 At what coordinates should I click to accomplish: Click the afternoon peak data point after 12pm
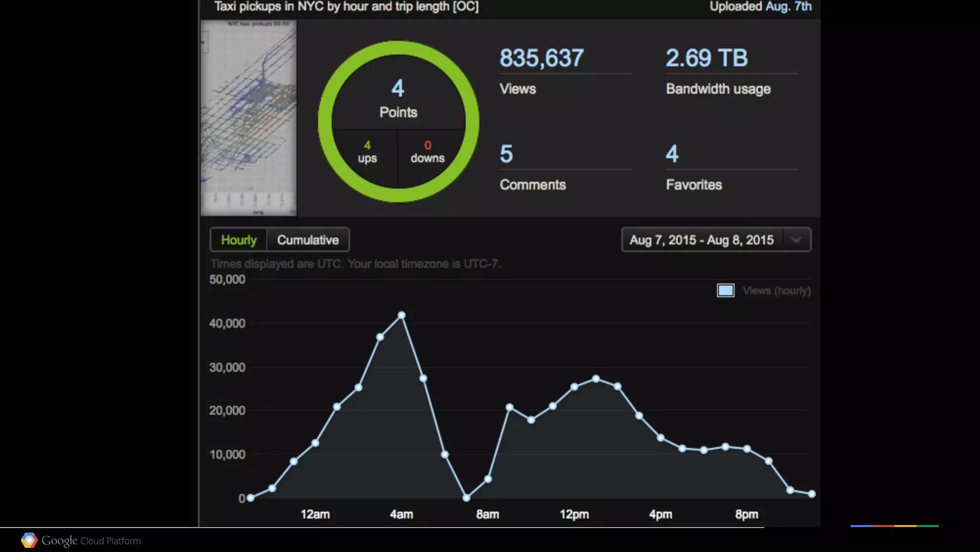(x=596, y=379)
